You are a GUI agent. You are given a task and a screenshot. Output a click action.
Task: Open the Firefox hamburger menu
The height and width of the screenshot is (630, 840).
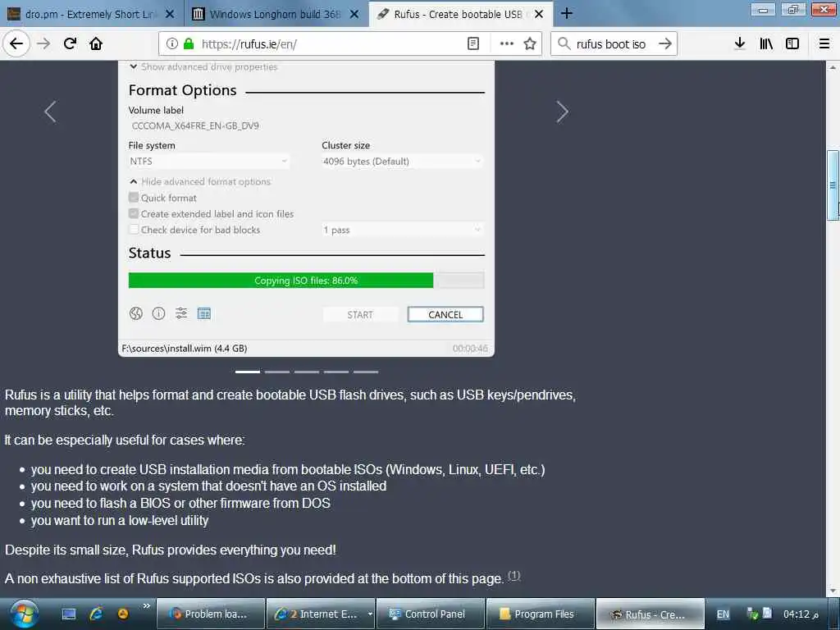[x=824, y=43]
